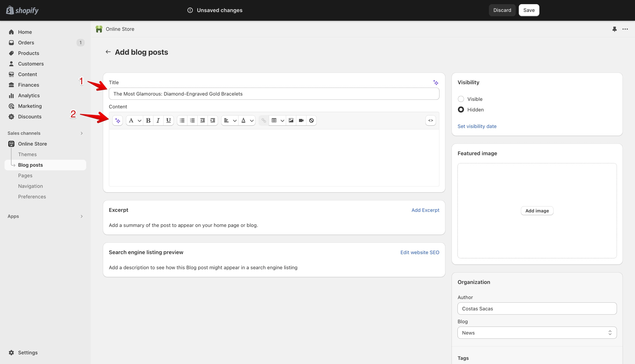Click the Online Store breadcrumb at top

pos(120,29)
